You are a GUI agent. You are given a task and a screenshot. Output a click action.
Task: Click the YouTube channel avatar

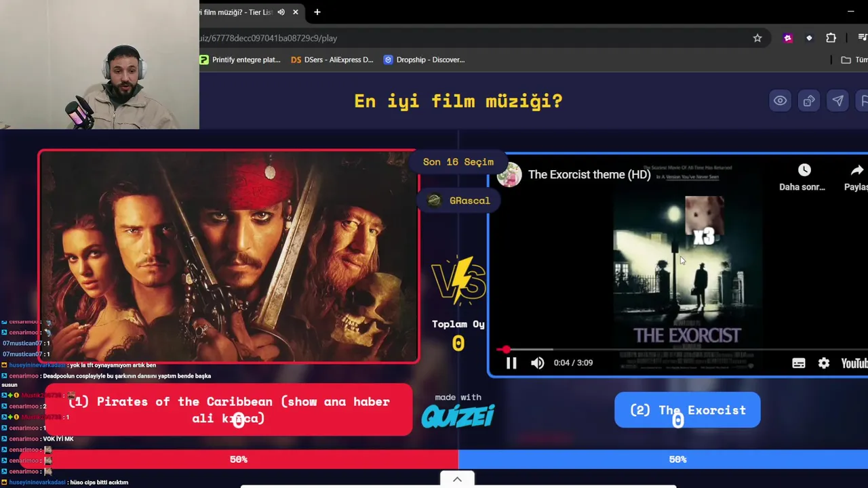(x=509, y=175)
